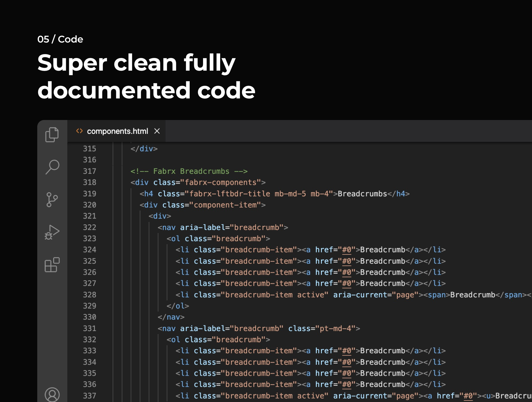
Task: Click the 'Super clean fully documented code' heading
Action: click(x=146, y=76)
